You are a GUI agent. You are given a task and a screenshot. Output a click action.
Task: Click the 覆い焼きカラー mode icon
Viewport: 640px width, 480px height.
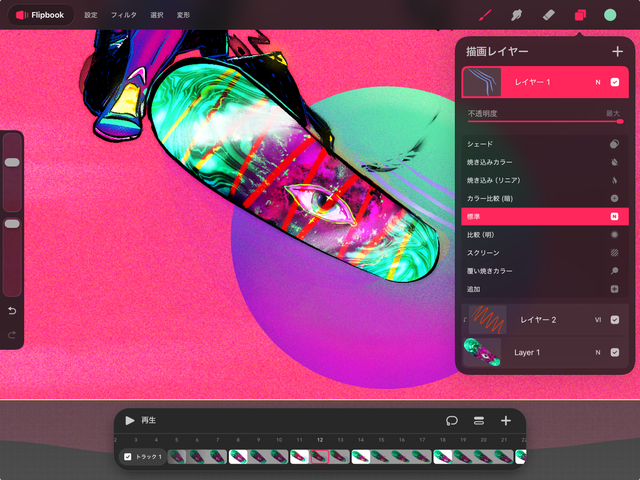(614, 271)
